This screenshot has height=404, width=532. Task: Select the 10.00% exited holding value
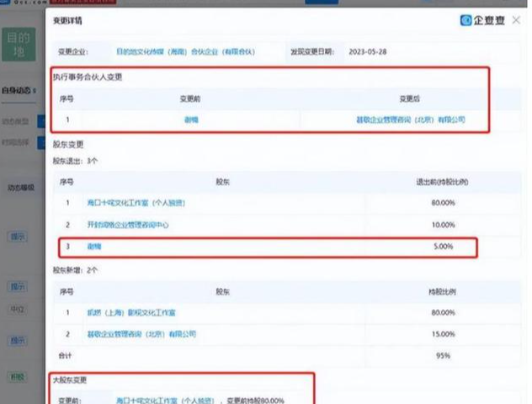pos(443,225)
